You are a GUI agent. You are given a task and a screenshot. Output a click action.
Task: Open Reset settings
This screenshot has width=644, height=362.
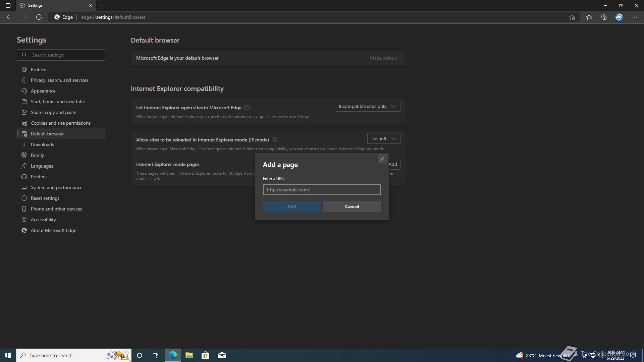61,198
